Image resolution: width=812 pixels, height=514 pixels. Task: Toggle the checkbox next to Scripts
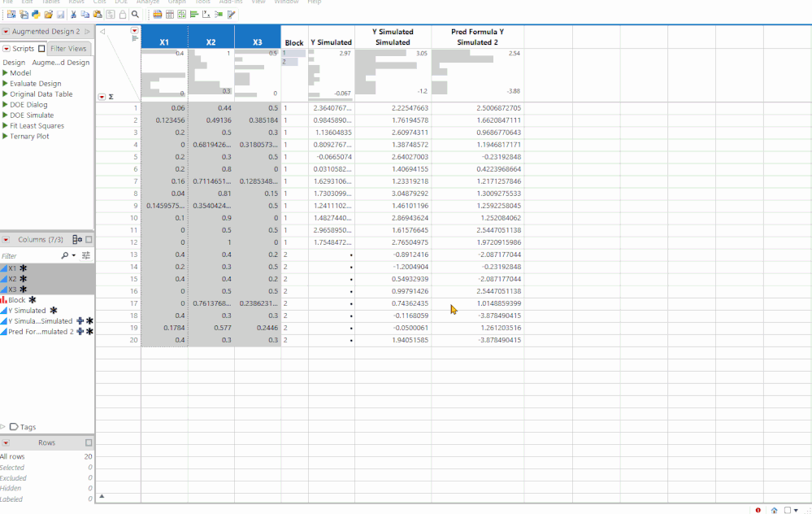pyautogui.click(x=42, y=49)
